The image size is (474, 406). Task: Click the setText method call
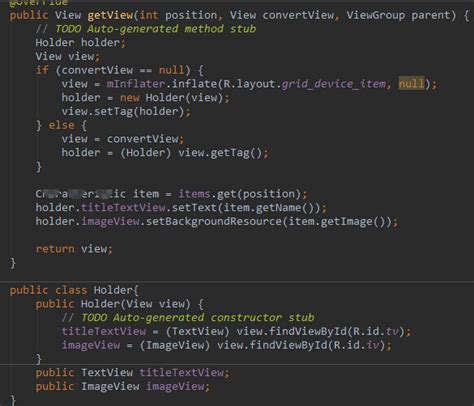(x=194, y=208)
